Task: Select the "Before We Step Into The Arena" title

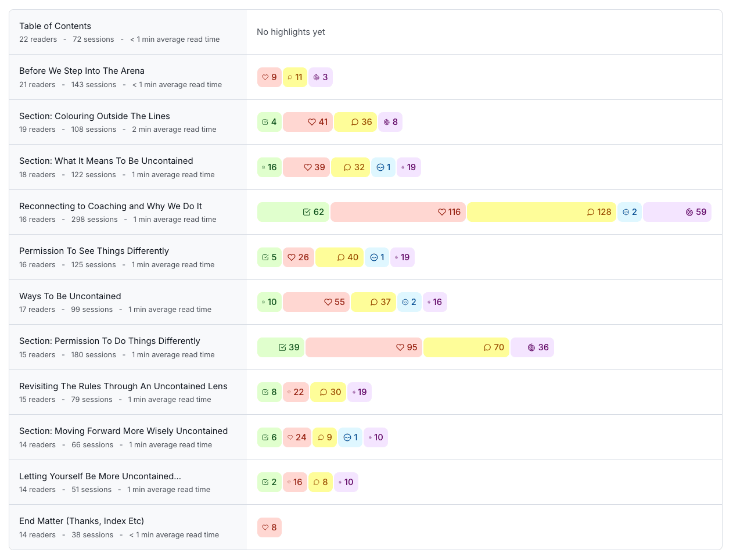Action: point(82,71)
